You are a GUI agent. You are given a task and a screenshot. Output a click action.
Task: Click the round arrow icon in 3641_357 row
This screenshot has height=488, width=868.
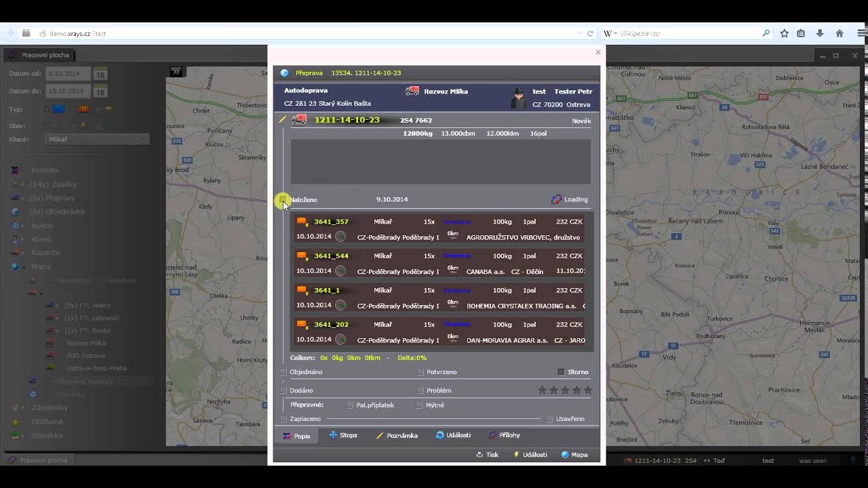(340, 237)
